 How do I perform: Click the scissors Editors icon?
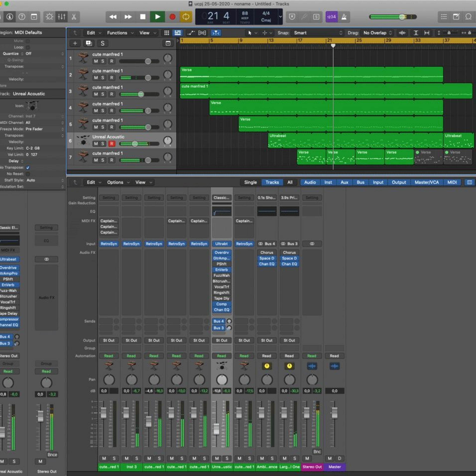(74, 17)
